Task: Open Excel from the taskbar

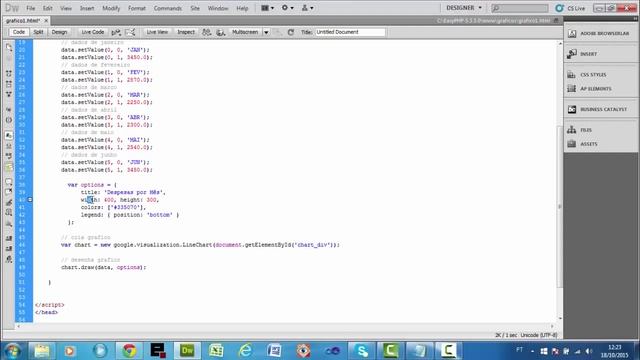Action: tap(216, 350)
